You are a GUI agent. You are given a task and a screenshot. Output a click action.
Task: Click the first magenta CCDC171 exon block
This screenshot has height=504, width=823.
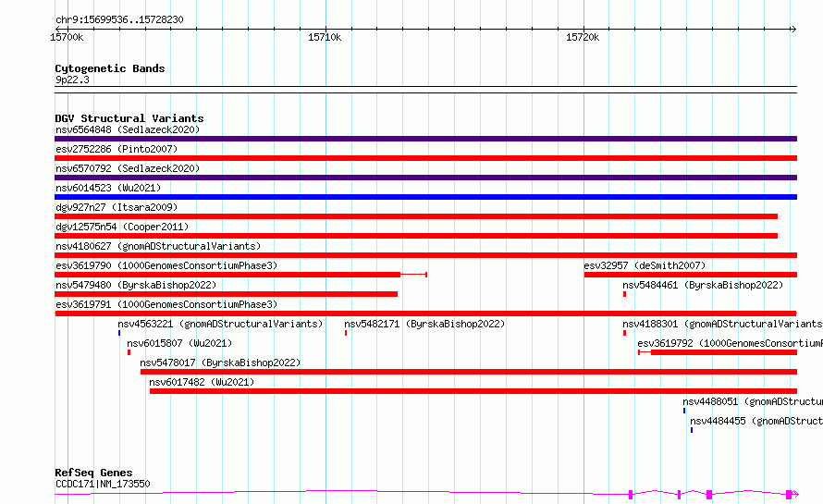pyautogui.click(x=631, y=494)
